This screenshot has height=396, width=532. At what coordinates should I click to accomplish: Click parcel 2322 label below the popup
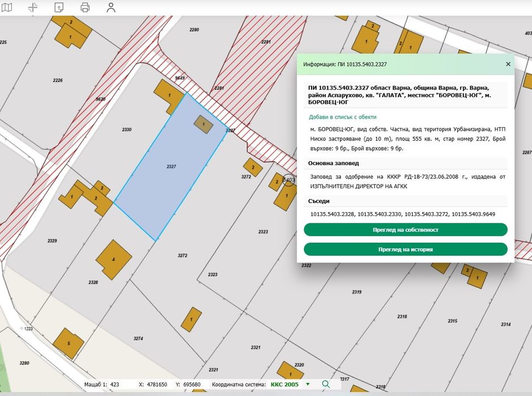[306, 265]
